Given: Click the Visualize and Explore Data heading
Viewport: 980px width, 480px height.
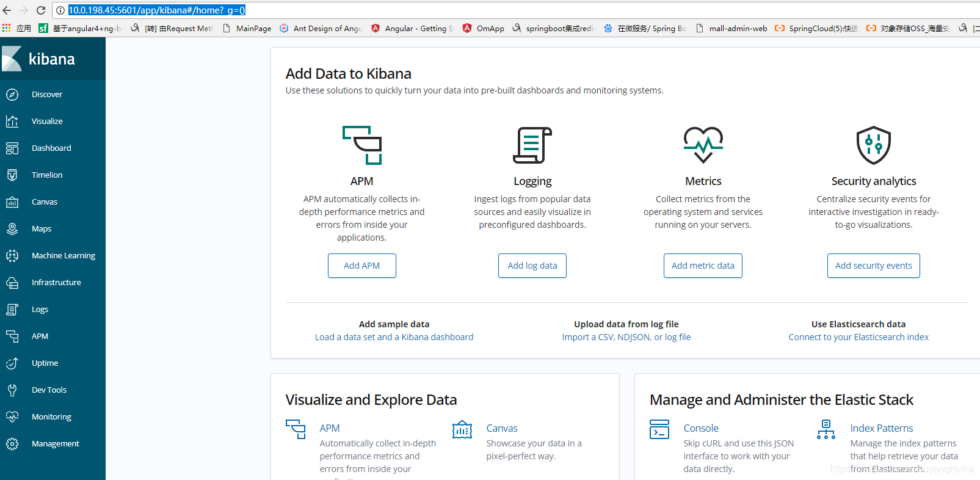Looking at the screenshot, I should coord(371,400).
